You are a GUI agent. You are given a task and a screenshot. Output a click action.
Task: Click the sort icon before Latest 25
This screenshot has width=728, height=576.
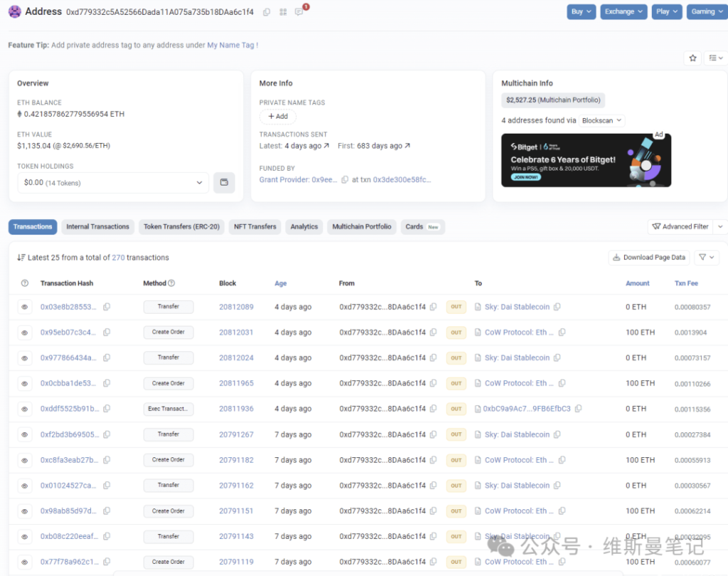click(21, 257)
